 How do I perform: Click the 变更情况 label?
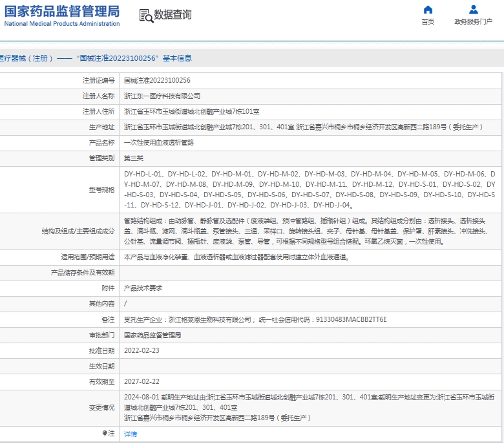[101, 408]
